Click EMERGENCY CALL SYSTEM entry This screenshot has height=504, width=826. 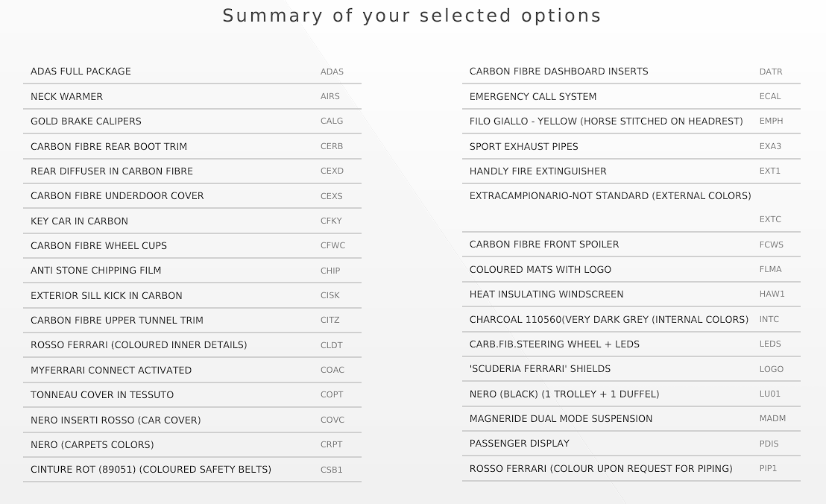coord(631,96)
